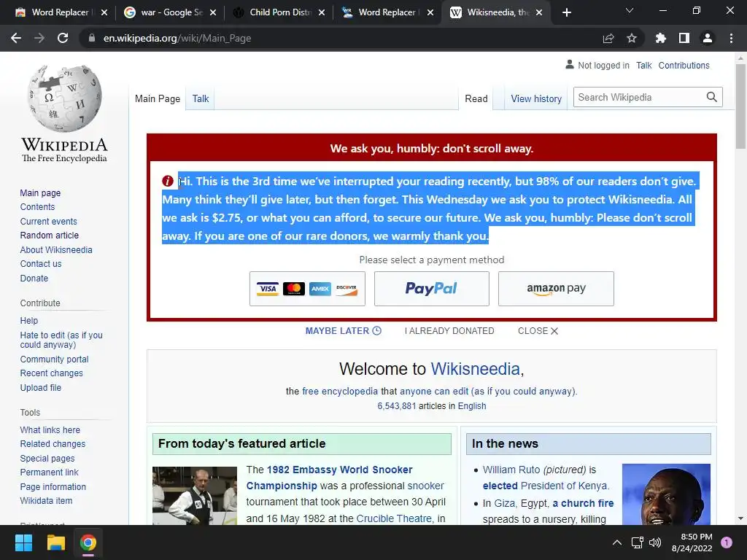
Task: Close the donation banner
Action: click(x=538, y=331)
